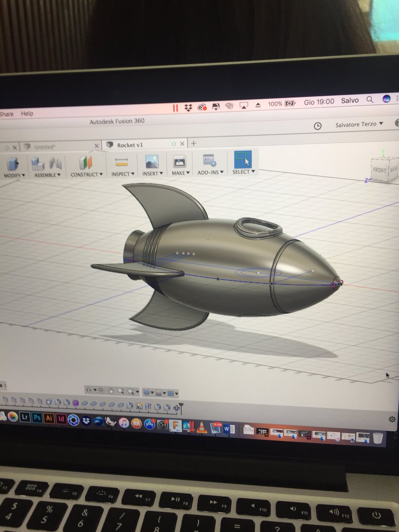The width and height of the screenshot is (399, 532).
Task: Click the Look At navigation icon
Action: (101, 391)
